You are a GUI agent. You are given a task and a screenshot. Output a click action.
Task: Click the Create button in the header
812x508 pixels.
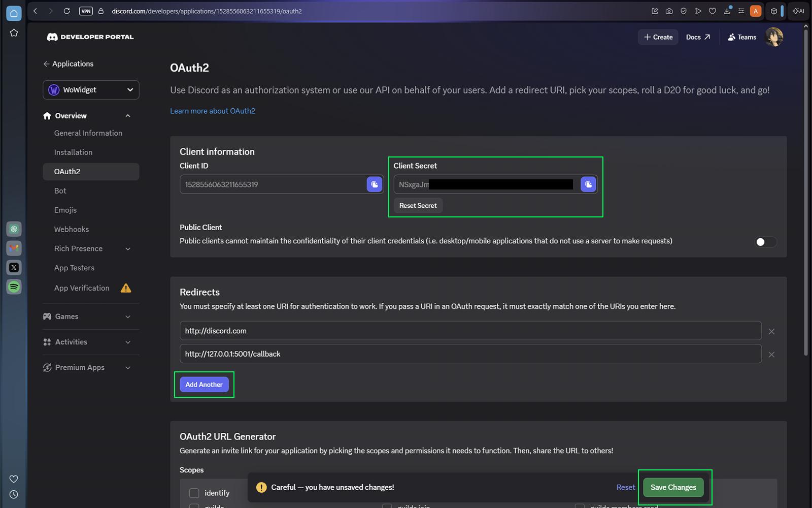[x=658, y=37]
